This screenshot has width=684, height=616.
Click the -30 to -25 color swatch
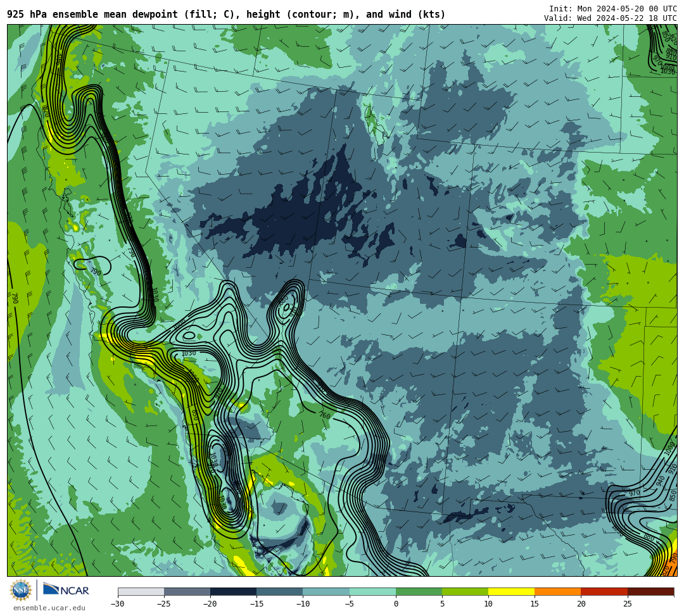(141, 591)
